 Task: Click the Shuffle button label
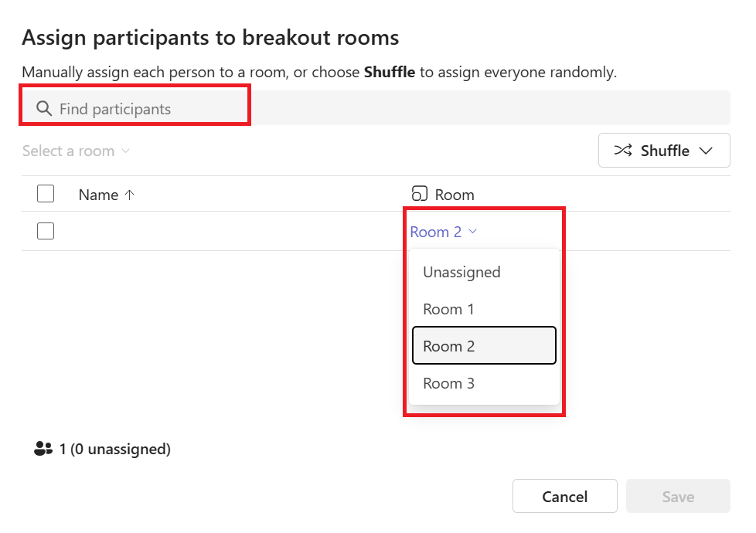(x=665, y=151)
